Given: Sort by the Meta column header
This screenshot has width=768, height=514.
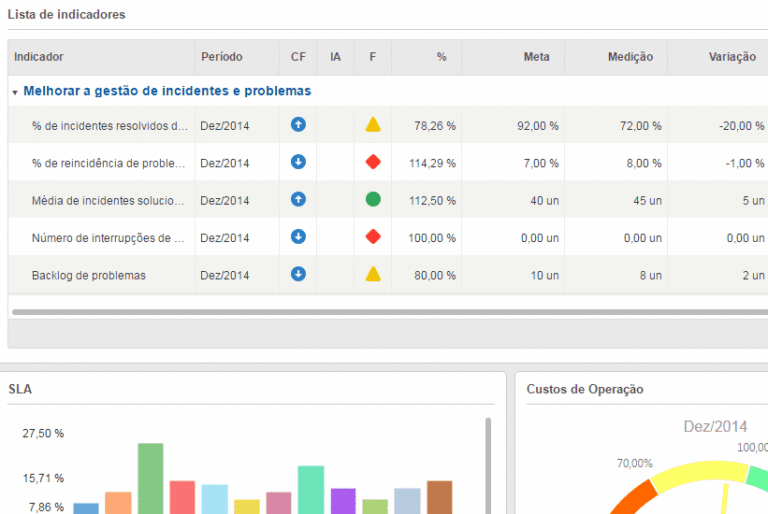Looking at the screenshot, I should pos(536,57).
